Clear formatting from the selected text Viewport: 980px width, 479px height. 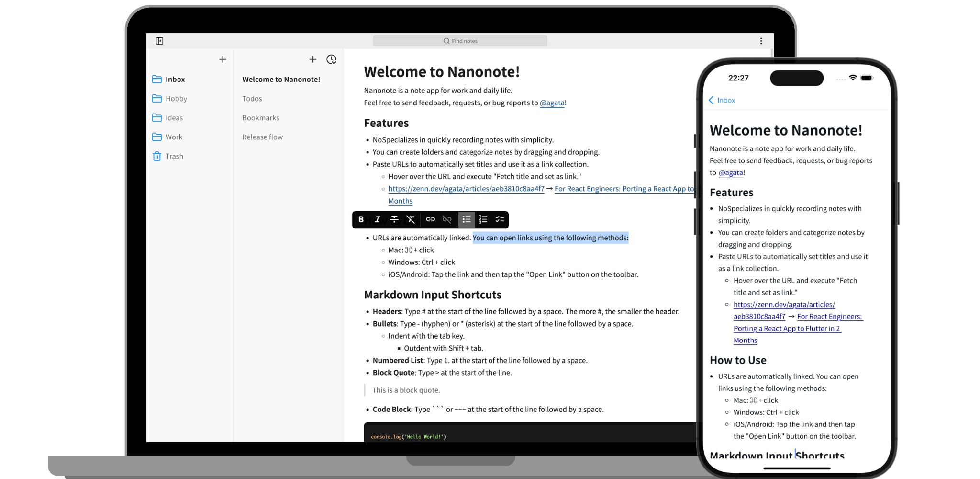[411, 219]
